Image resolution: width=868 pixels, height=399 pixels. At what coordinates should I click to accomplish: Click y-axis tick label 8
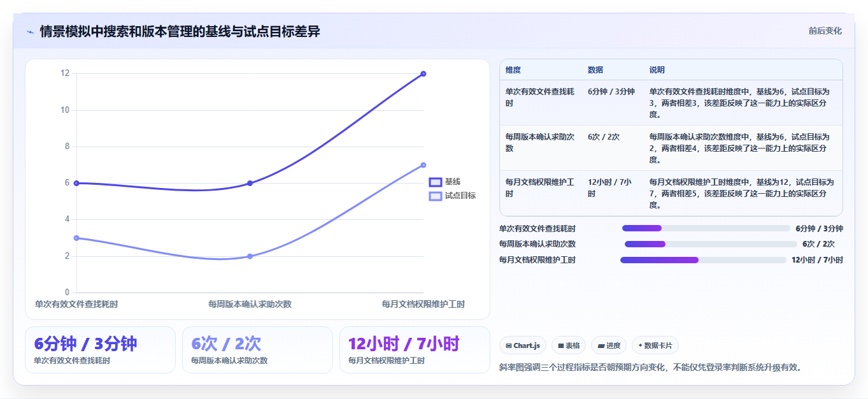[67, 147]
